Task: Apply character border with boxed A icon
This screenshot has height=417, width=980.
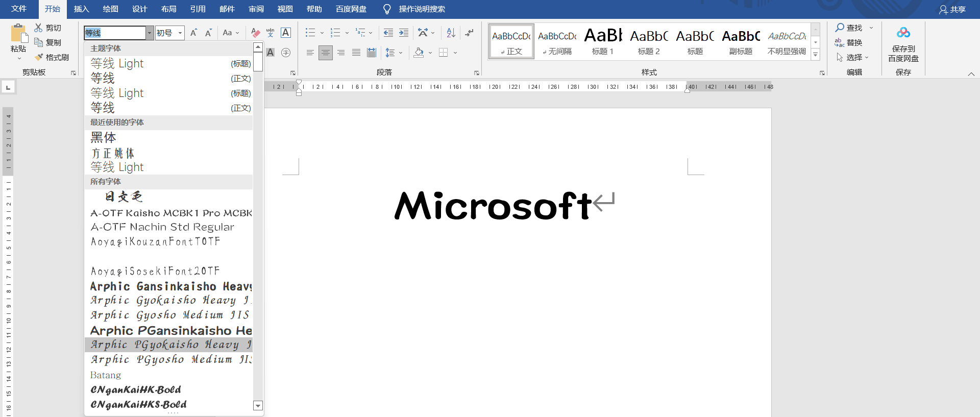Action: pyautogui.click(x=286, y=33)
